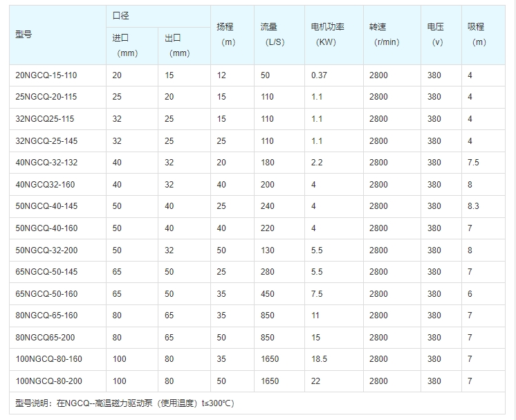Click voltage 380 in 20NGCQ-15-110 row

(x=434, y=75)
